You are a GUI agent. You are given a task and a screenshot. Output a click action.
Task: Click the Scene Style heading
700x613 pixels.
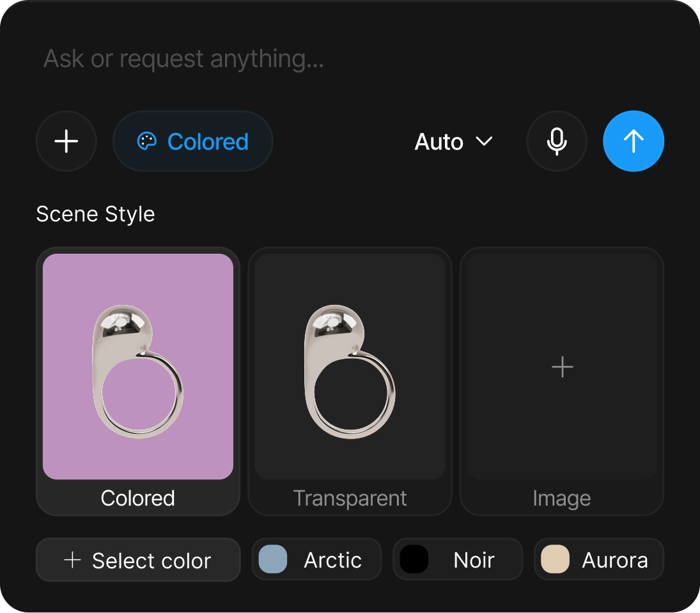(95, 214)
